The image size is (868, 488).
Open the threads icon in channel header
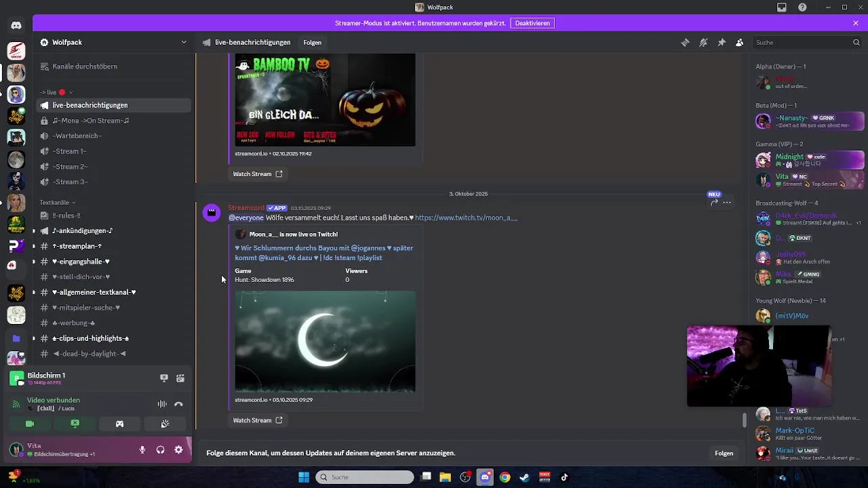click(685, 42)
